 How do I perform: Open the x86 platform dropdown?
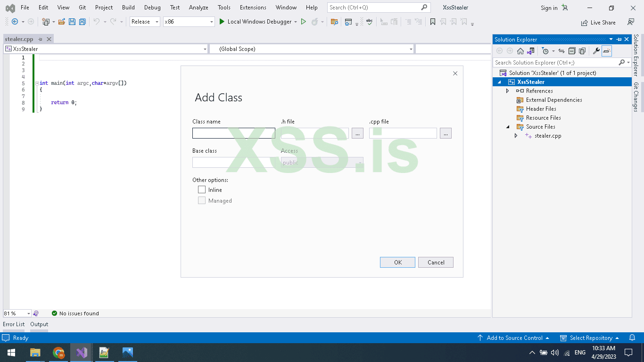click(x=189, y=22)
